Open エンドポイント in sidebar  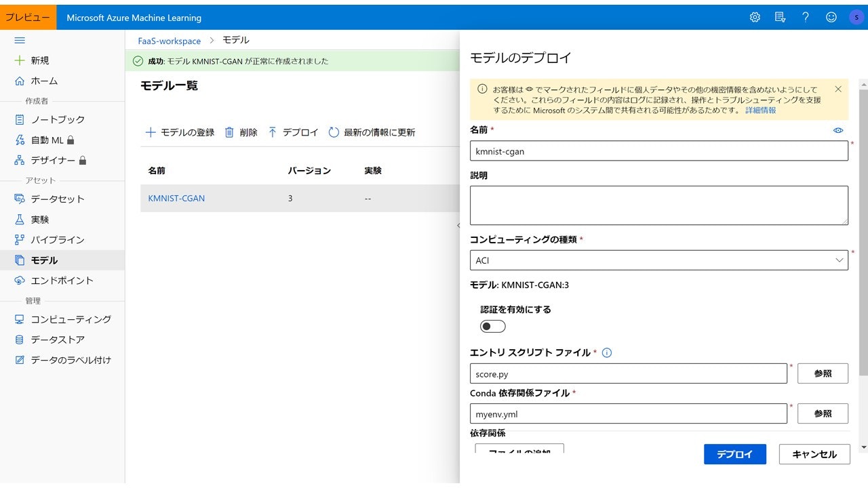(54, 281)
